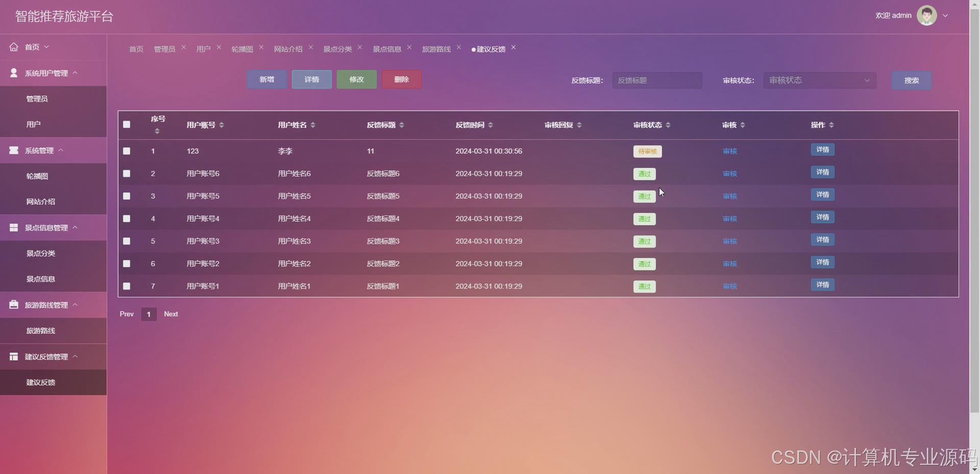The image size is (980, 474).
Task: Click the 建议反馈管理 sidebar icon
Action: click(13, 357)
